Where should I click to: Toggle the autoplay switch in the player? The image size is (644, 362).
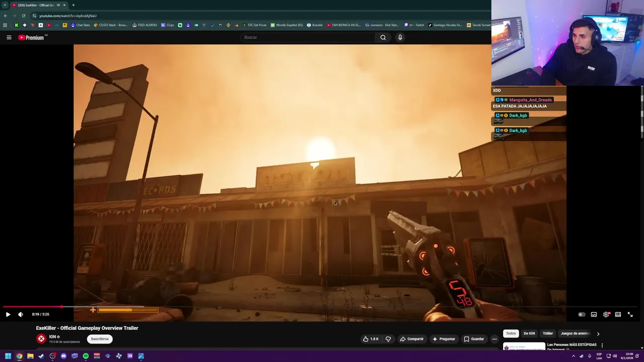[x=581, y=314]
